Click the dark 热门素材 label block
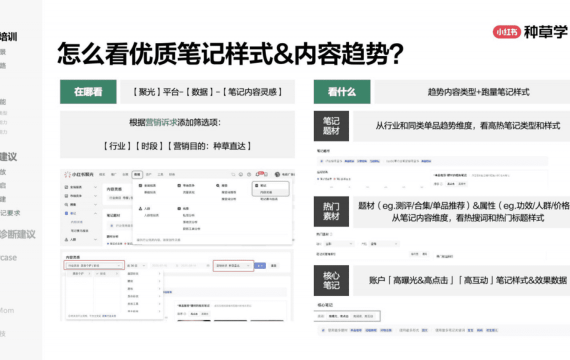570x360 pixels. pyautogui.click(x=331, y=212)
